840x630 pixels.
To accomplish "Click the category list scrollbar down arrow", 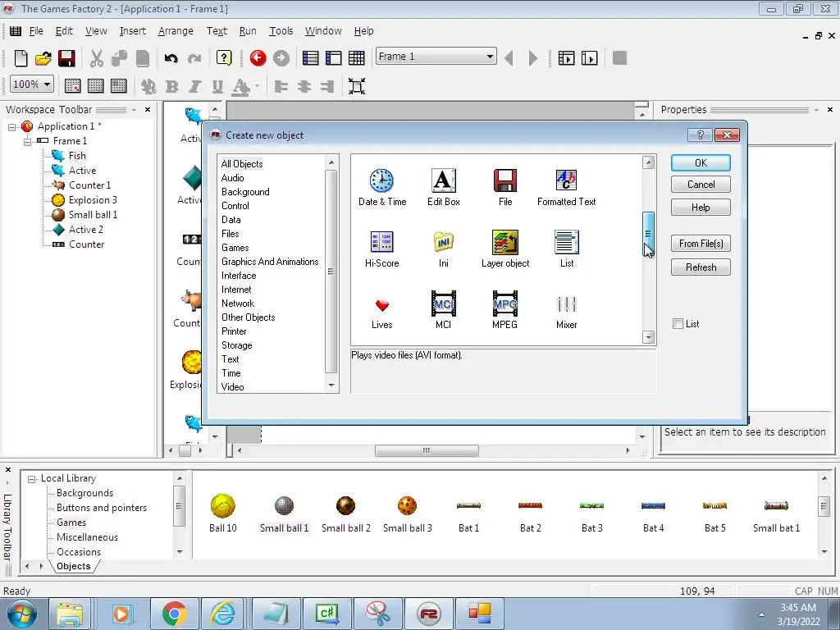I will tap(331, 386).
